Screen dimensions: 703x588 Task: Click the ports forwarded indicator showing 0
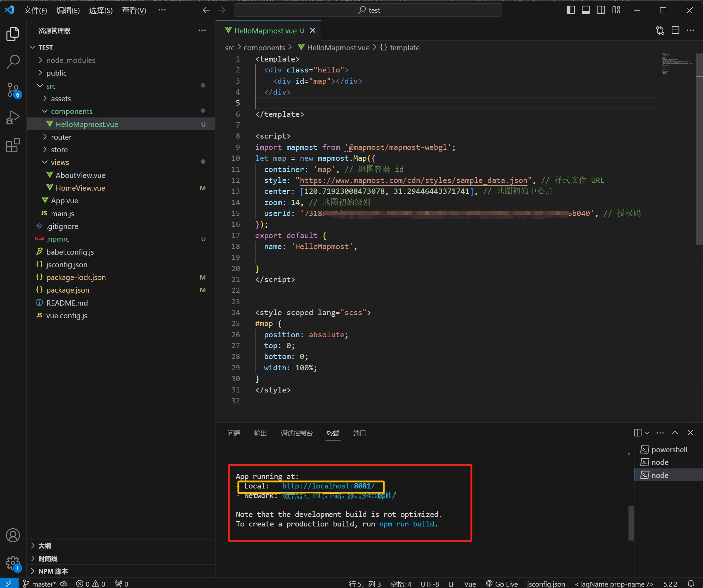pyautogui.click(x=122, y=584)
